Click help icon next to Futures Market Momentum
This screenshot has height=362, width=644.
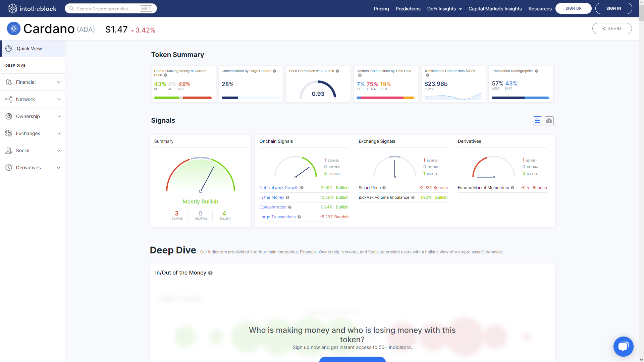[513, 188]
